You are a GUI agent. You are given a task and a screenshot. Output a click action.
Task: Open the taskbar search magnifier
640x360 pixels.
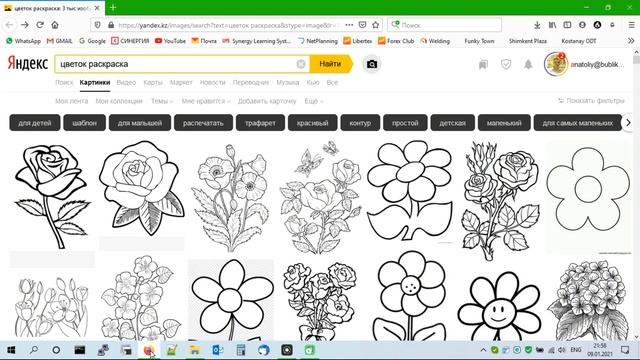34,350
